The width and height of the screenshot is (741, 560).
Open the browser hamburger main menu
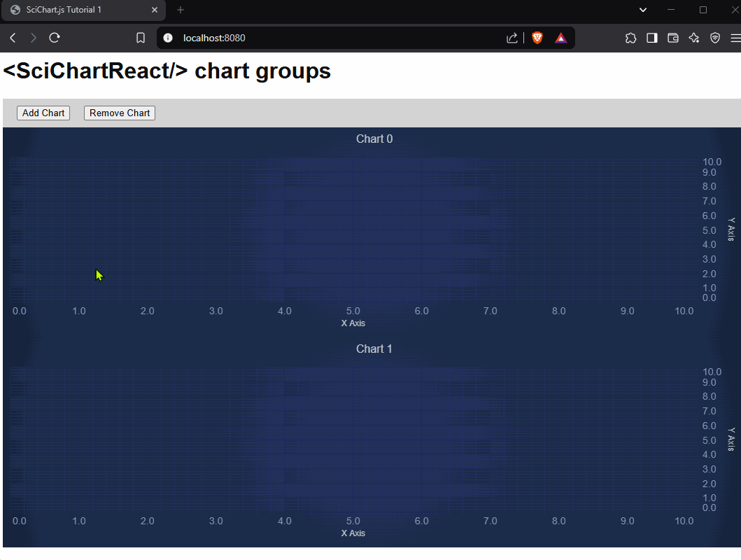734,38
